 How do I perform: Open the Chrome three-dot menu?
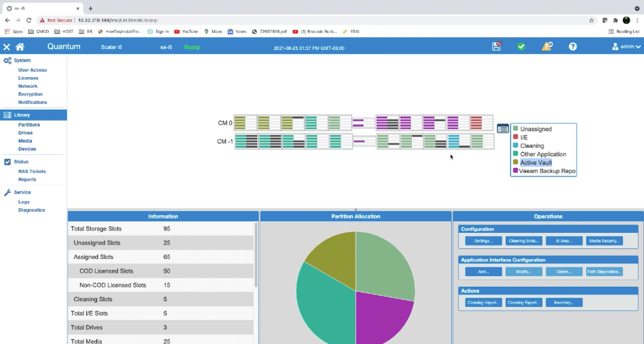(637, 20)
